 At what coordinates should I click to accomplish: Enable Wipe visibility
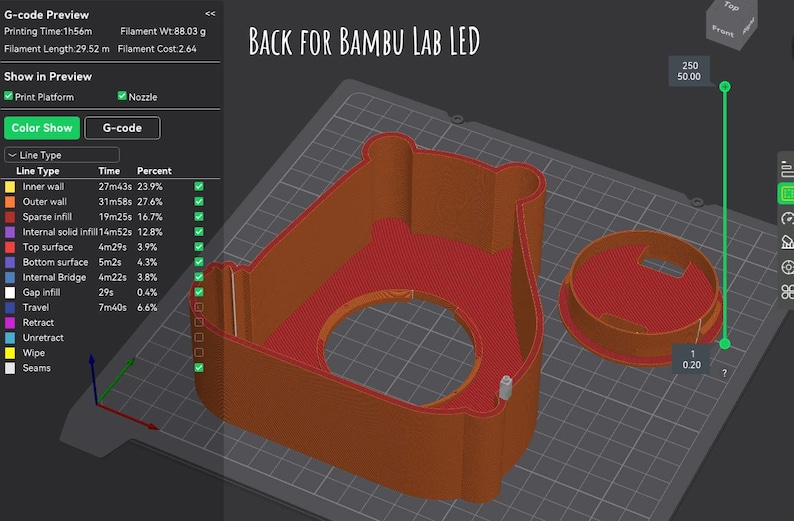(199, 352)
